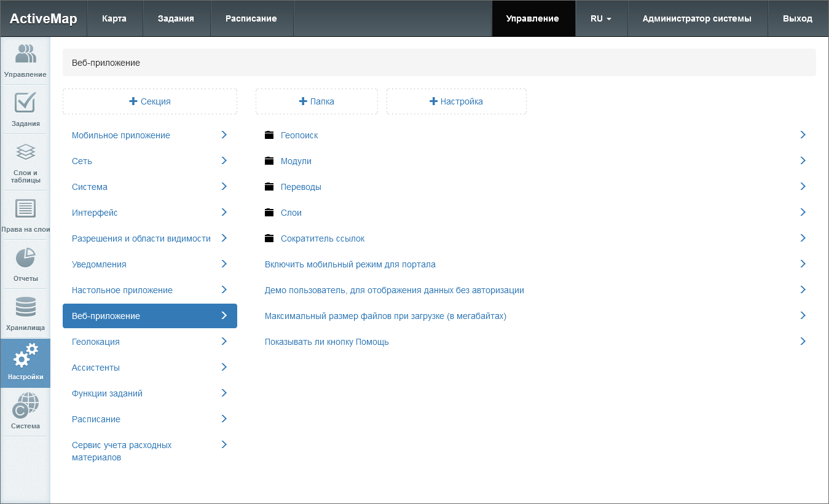Go to the Карта menu item

click(x=114, y=18)
